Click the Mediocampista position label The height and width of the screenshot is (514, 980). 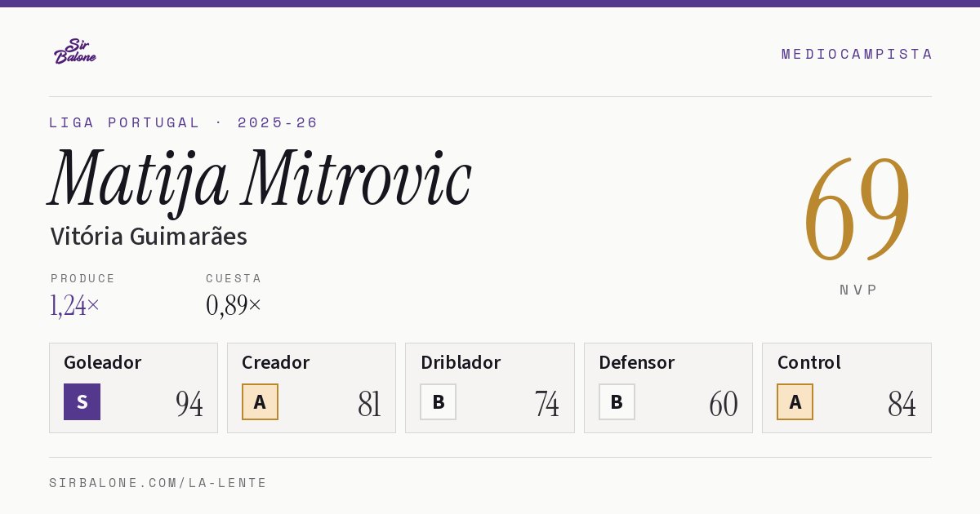tap(857, 54)
